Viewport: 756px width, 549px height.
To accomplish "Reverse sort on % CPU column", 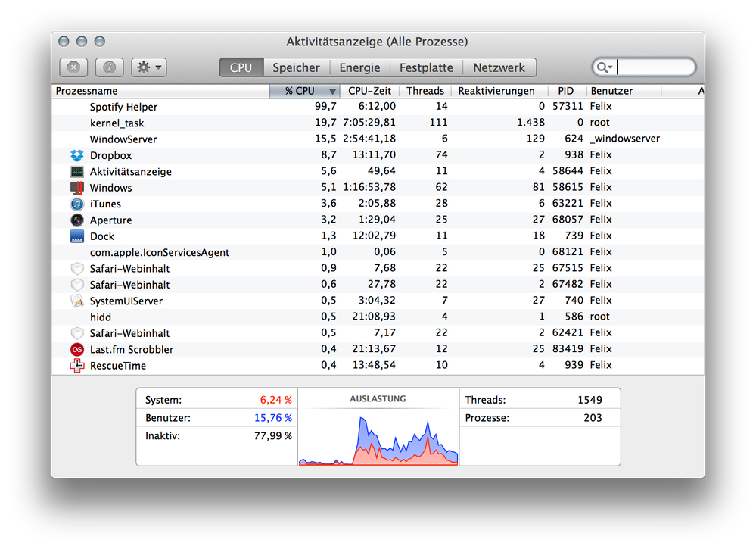I will point(305,91).
